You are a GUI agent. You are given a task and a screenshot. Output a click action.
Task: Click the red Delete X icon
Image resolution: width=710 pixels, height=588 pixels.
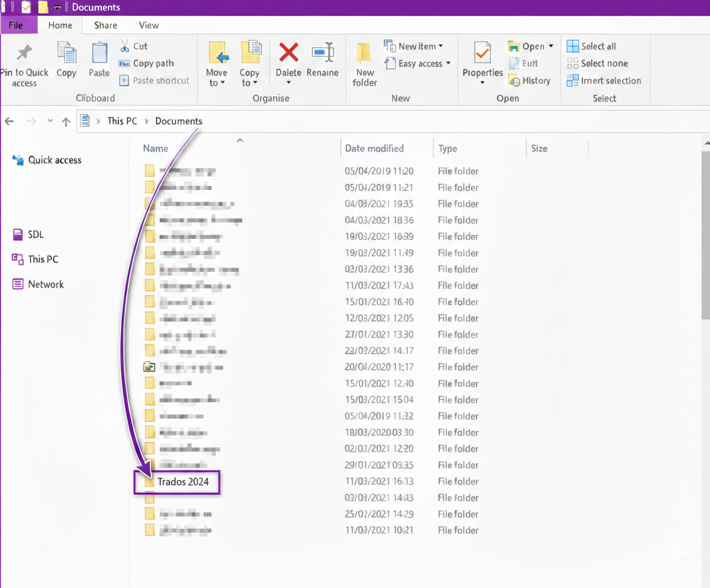[288, 52]
